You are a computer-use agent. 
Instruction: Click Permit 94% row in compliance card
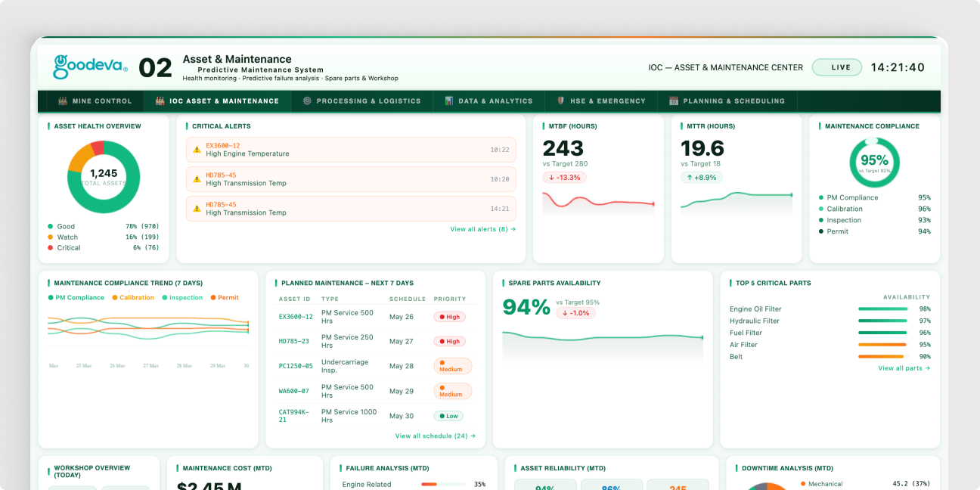874,231
